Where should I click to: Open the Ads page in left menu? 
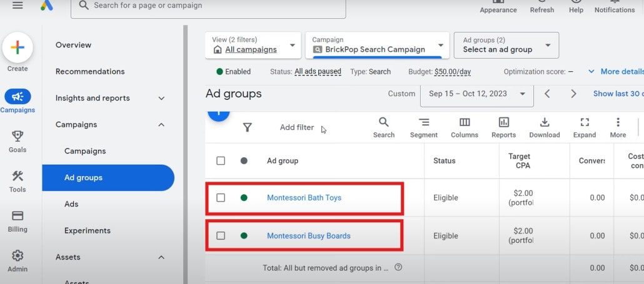point(71,204)
